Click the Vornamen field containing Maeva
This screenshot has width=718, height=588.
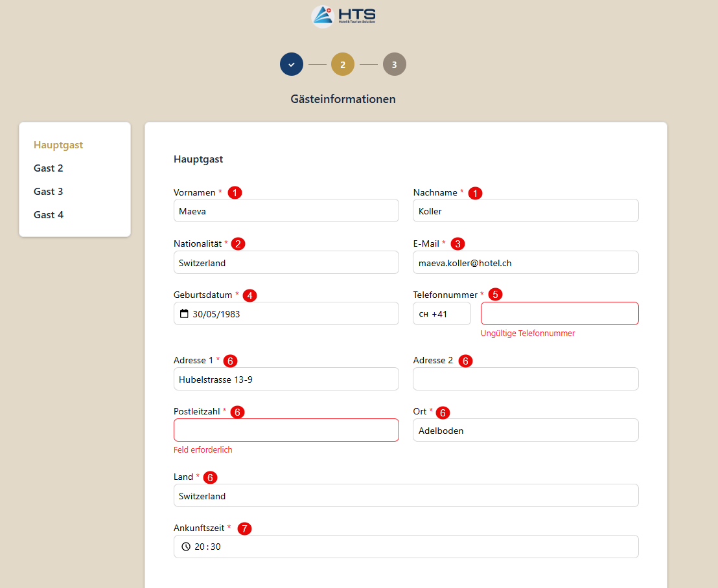click(x=286, y=211)
